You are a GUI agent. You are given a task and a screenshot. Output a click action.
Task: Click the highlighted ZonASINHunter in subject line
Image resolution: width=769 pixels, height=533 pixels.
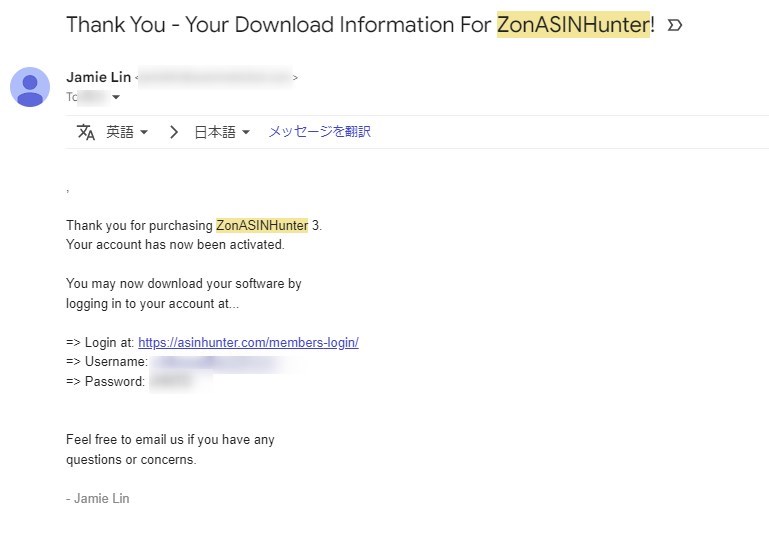coord(573,25)
